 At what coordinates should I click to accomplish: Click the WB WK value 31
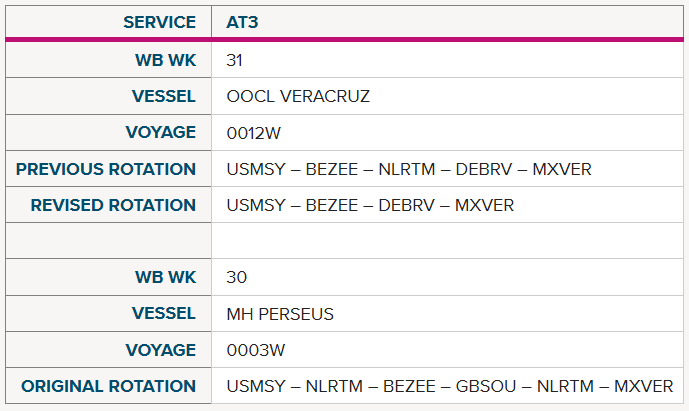234,60
